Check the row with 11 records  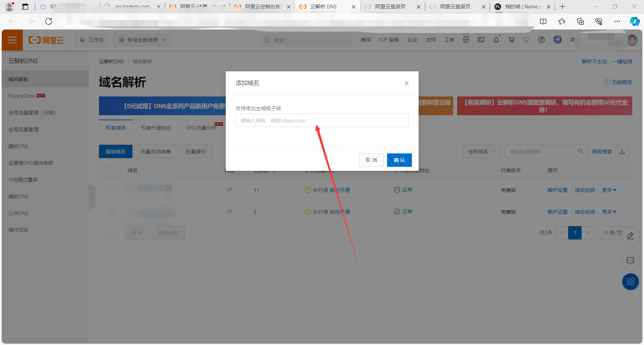coord(112,190)
